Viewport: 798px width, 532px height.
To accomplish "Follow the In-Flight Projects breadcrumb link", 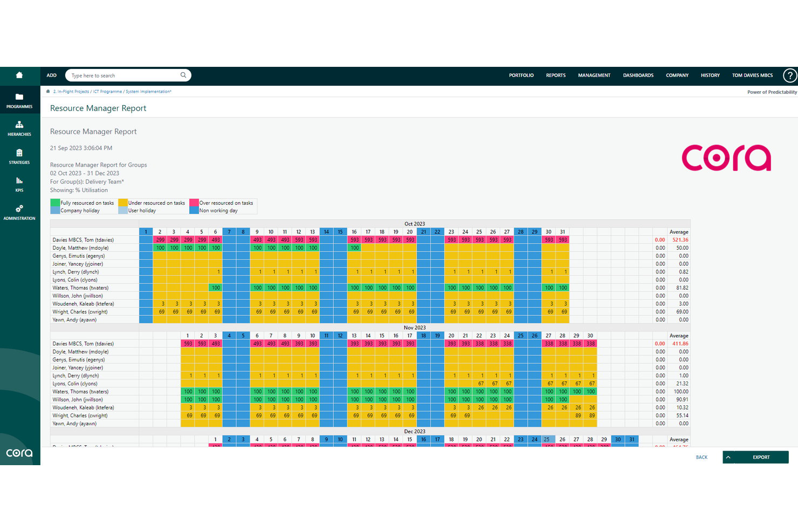I will pos(71,92).
